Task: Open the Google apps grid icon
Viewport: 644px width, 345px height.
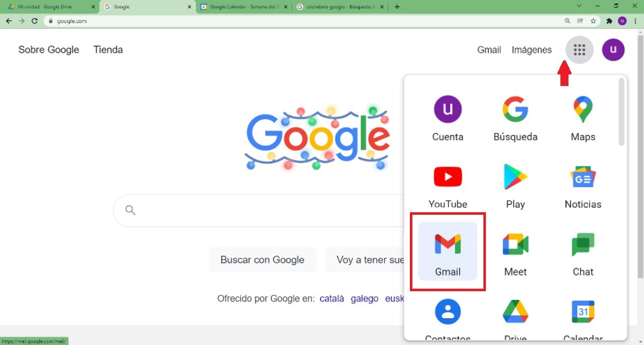Action: (x=580, y=50)
